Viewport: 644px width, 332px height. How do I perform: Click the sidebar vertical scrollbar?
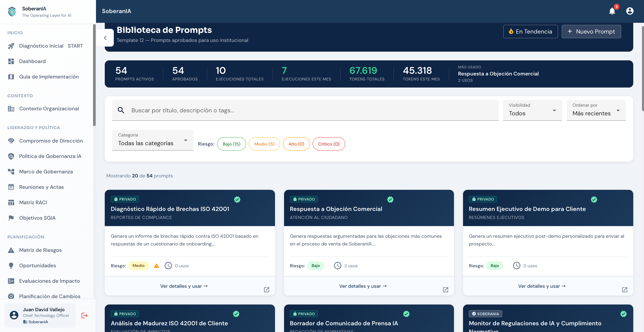(x=94, y=75)
